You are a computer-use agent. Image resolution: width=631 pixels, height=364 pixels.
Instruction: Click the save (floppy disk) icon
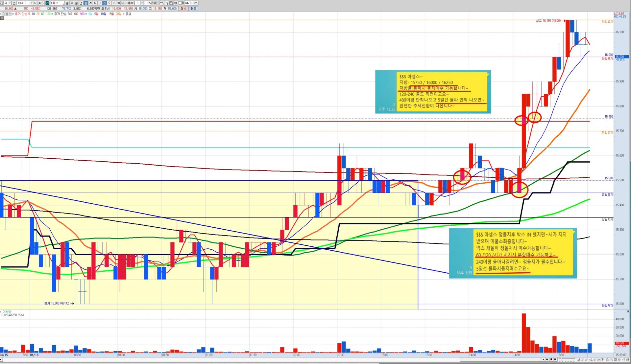(x=171, y=3)
